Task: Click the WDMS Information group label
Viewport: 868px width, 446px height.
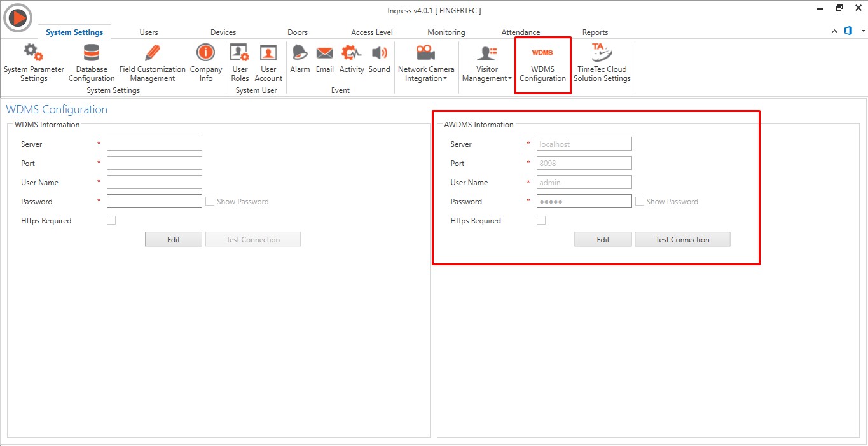Action: (x=47, y=125)
